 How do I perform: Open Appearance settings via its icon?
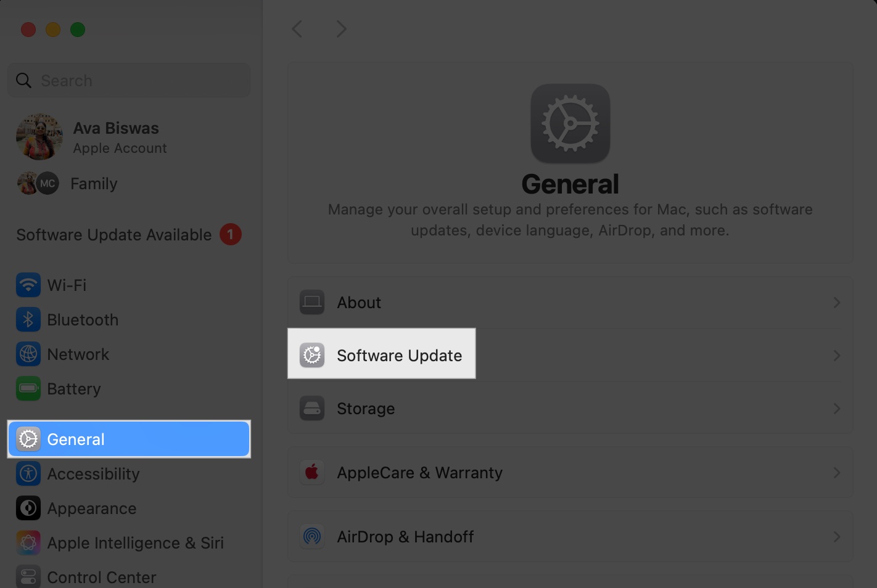28,508
